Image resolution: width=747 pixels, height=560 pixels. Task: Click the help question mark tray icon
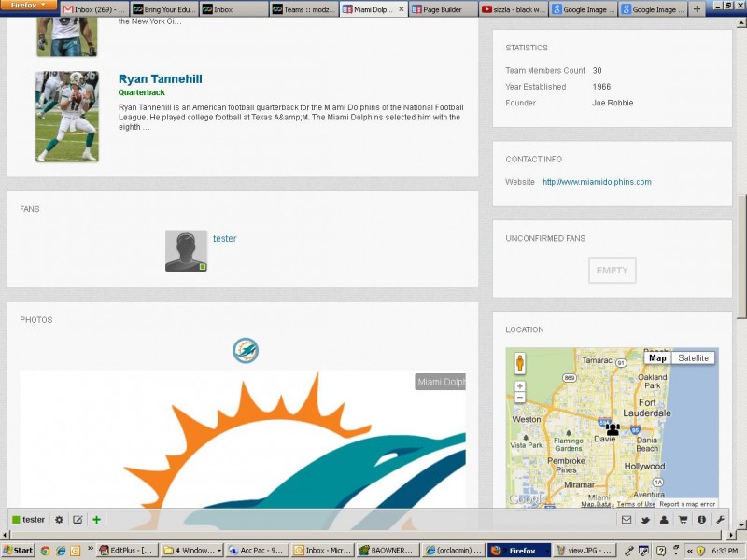[661, 551]
